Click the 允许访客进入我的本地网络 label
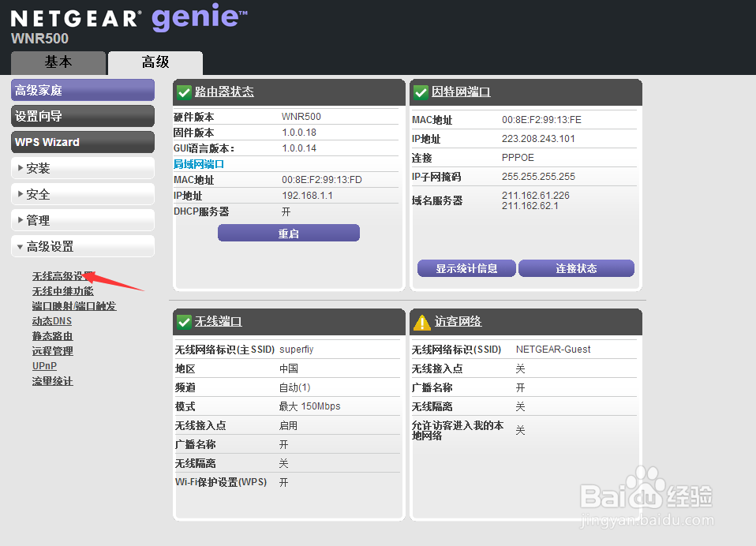Image resolution: width=756 pixels, height=546 pixels. click(458, 430)
